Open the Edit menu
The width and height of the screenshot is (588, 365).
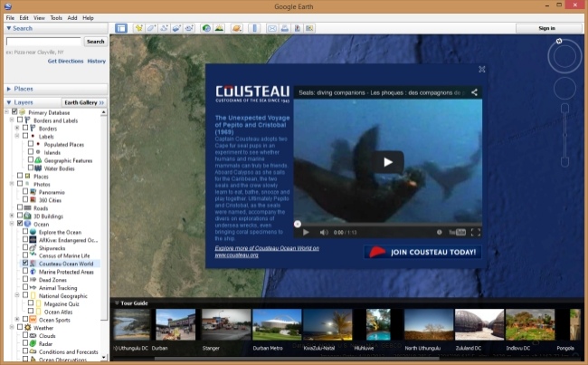point(24,17)
